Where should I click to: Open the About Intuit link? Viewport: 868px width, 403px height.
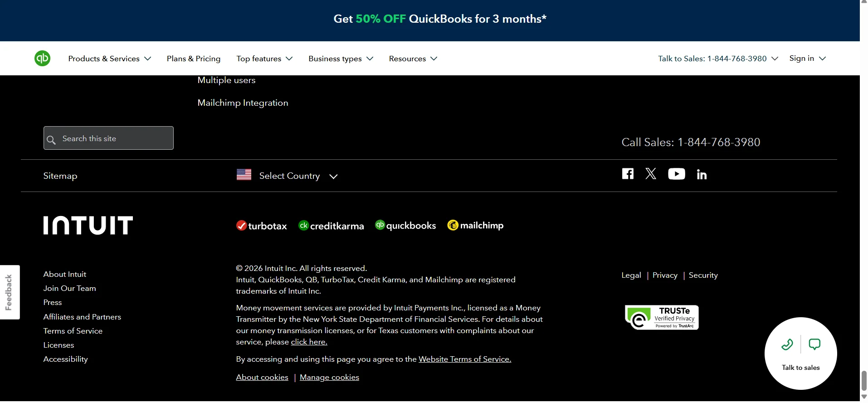65,274
